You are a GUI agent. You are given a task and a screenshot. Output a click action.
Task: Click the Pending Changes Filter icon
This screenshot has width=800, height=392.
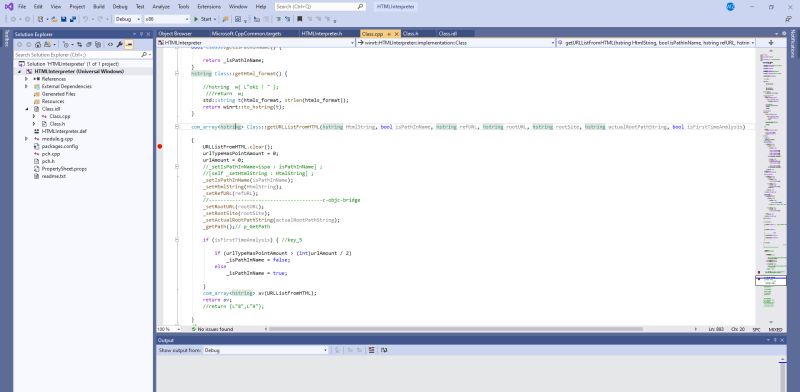pyautogui.click(x=66, y=44)
